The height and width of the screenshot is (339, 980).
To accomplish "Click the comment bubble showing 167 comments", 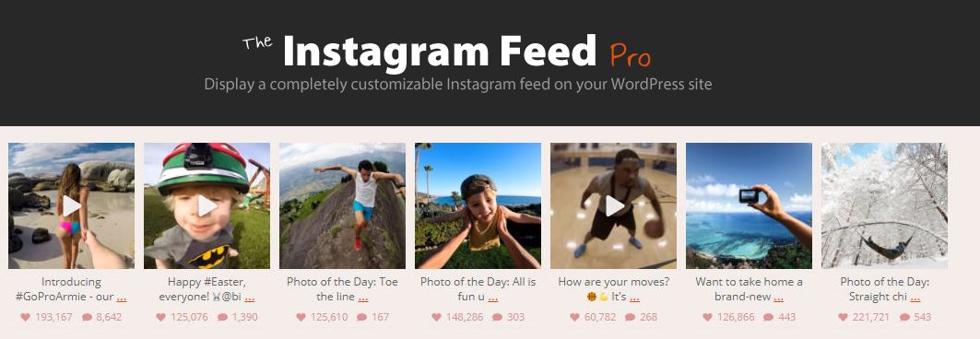I will [x=362, y=317].
